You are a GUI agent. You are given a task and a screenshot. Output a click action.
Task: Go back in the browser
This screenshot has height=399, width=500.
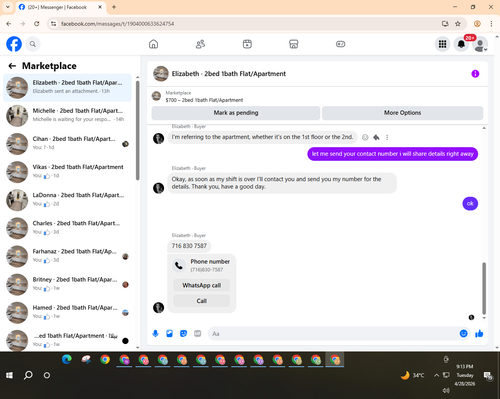click(x=9, y=24)
